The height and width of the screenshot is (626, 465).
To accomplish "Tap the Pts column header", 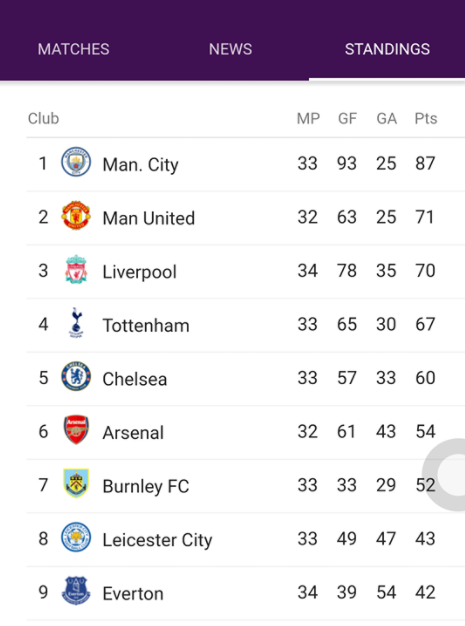I will (x=425, y=119).
